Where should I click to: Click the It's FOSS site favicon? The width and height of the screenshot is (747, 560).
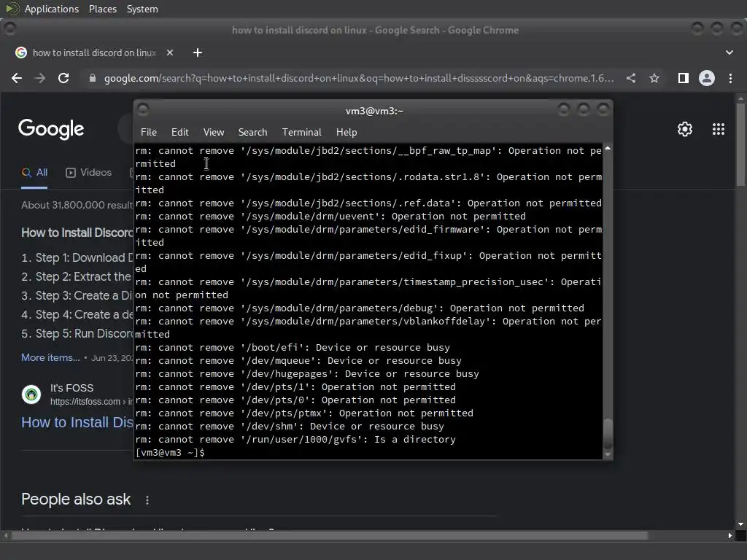click(31, 394)
